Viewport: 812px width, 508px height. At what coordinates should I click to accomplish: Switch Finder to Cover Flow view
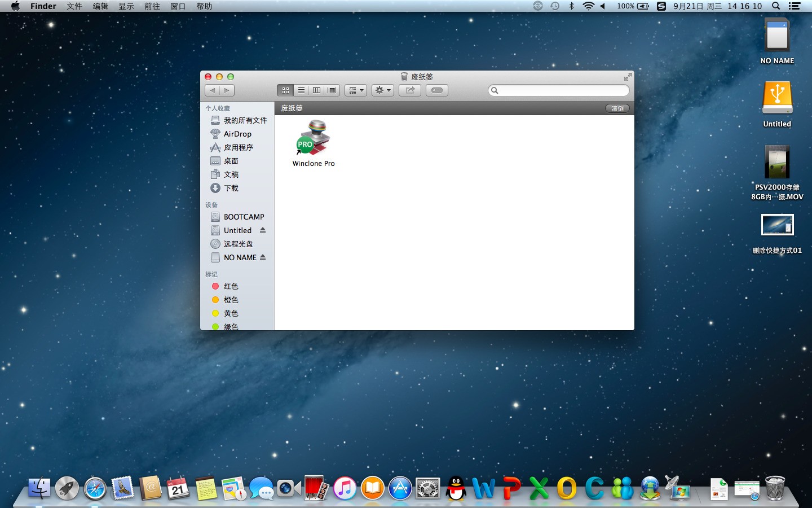(x=332, y=90)
